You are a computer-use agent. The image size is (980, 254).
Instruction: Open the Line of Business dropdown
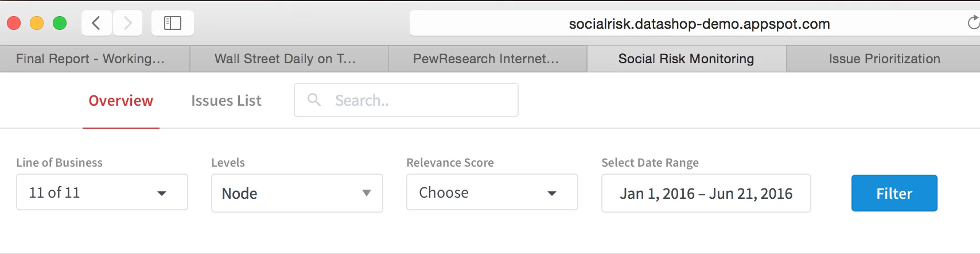[102, 193]
